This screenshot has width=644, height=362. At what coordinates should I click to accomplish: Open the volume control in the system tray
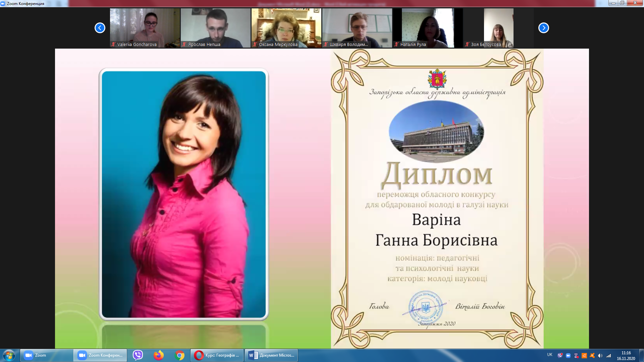pyautogui.click(x=600, y=356)
